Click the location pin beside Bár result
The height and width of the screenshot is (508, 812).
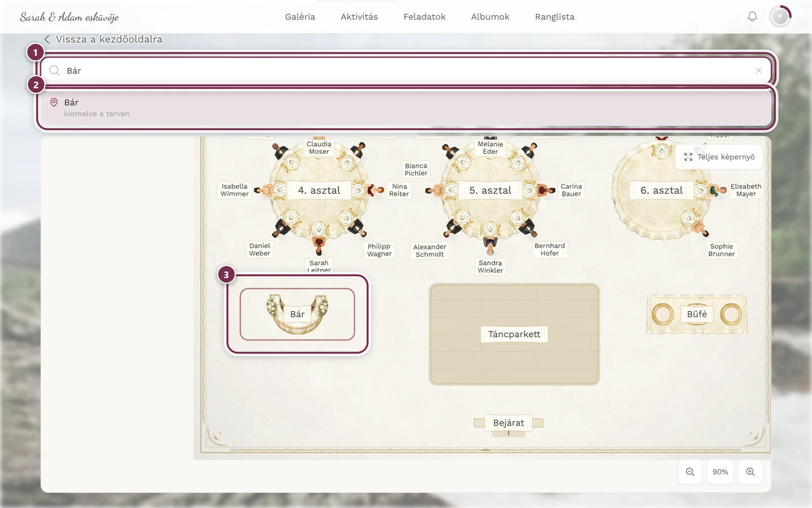point(54,102)
